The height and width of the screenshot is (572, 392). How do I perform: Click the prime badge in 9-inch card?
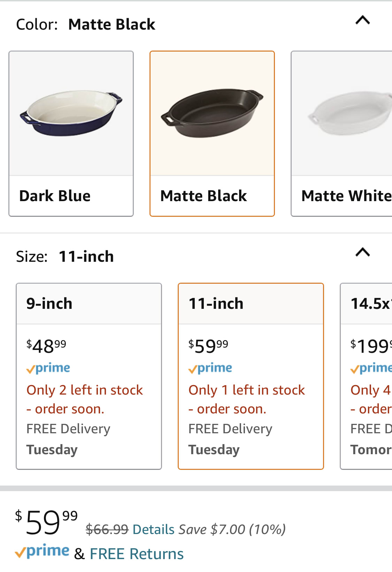click(x=48, y=368)
